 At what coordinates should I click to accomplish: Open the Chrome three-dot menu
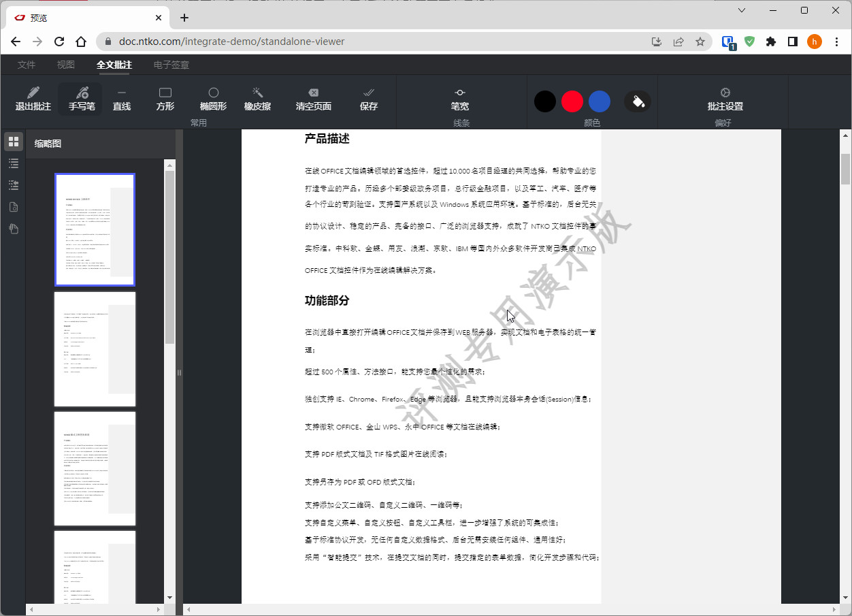[x=836, y=42]
